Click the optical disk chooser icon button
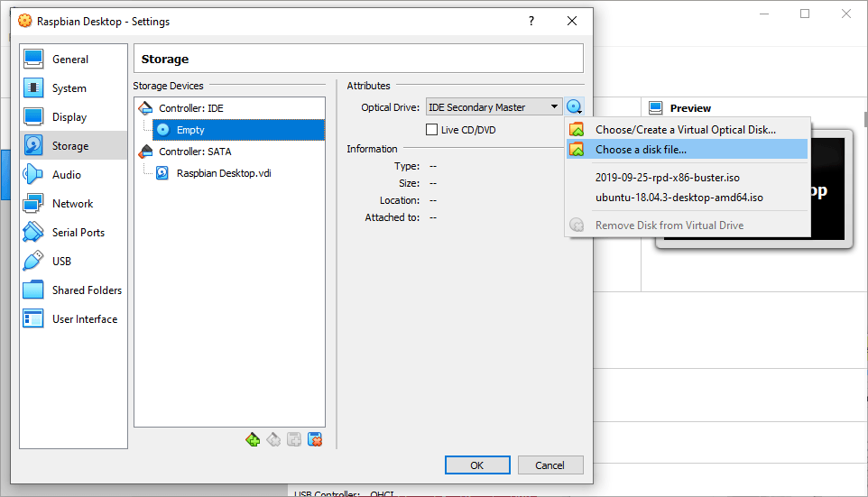The width and height of the screenshot is (868, 497). tap(574, 106)
